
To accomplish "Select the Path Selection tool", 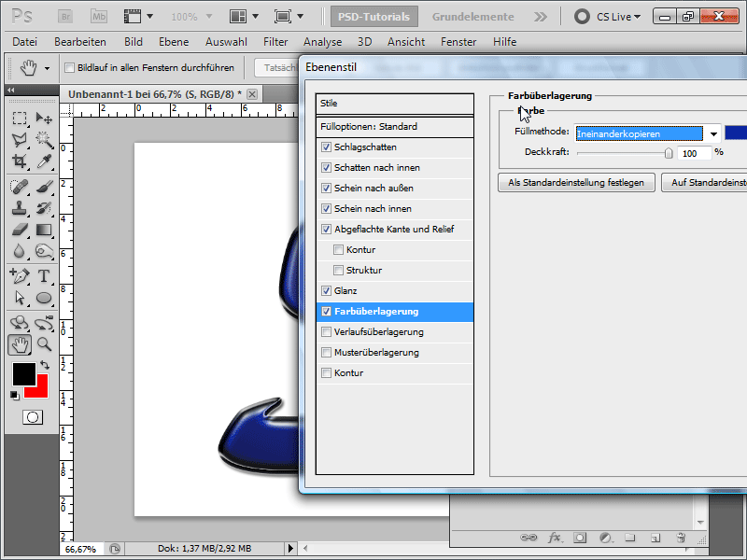I will click(x=19, y=298).
